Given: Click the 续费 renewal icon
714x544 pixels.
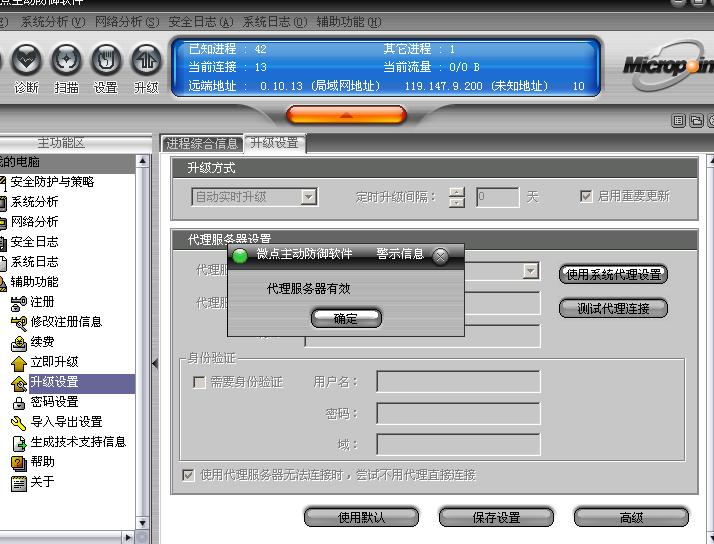Looking at the screenshot, I should [19, 343].
